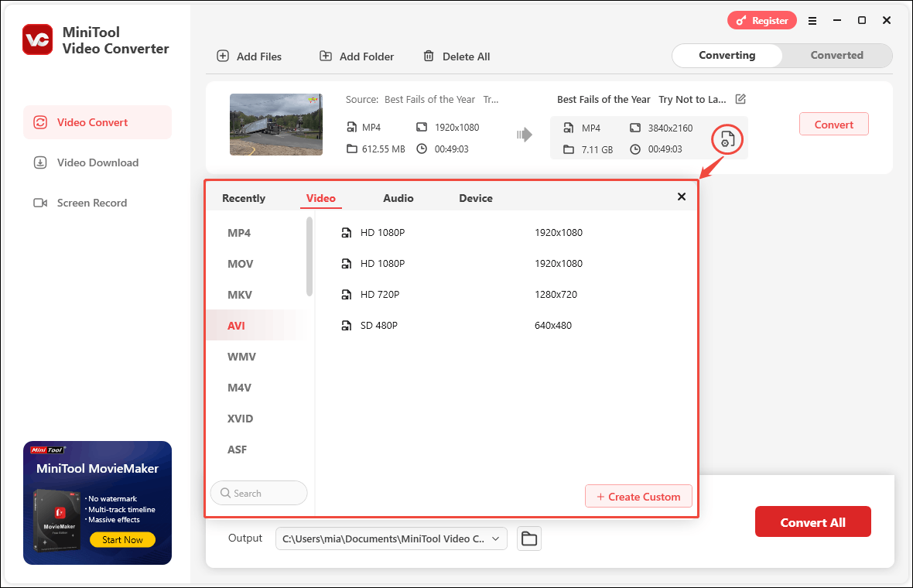The image size is (913, 588).
Task: Switch to the Device tab
Action: tap(476, 198)
